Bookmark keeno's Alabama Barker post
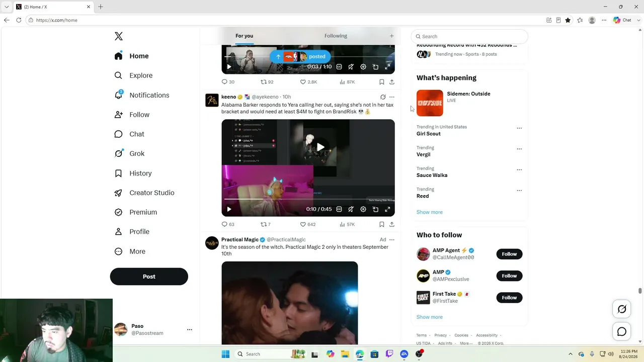Screen dimensions: 644x362 coord(382,224)
